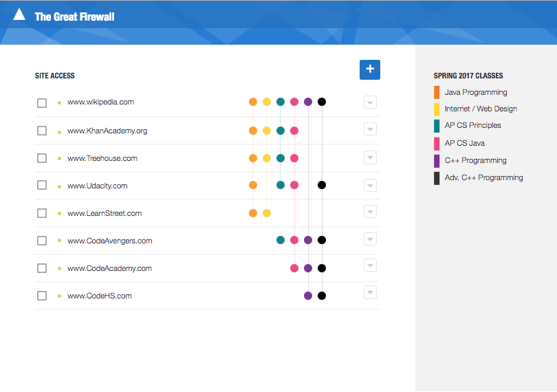Enable the www.CodeAvengers.com checkbox

tap(42, 241)
